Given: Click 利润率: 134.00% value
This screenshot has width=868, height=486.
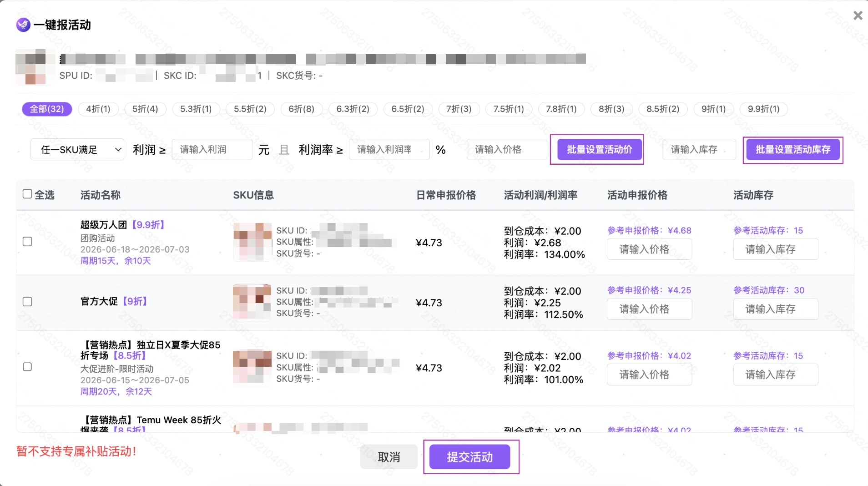Looking at the screenshot, I should point(545,254).
